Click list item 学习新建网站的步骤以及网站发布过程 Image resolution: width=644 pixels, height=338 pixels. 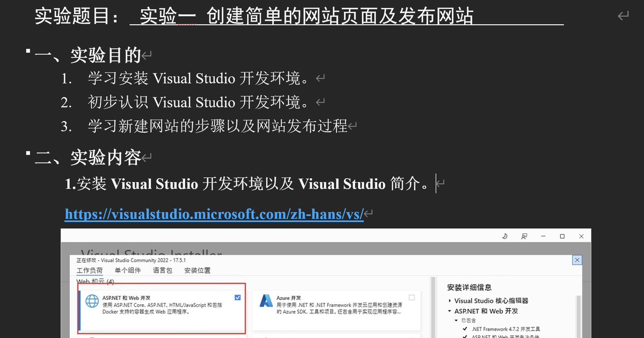pyautogui.click(x=218, y=126)
